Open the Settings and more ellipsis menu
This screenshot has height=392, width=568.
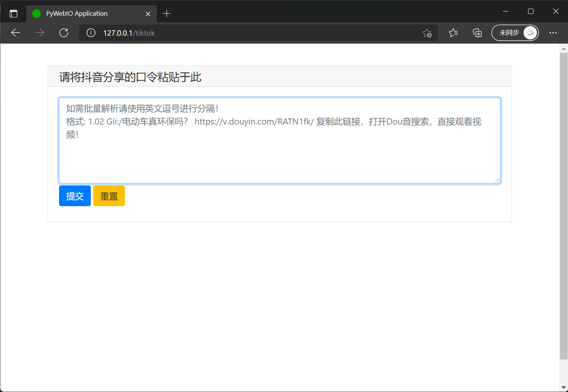click(553, 33)
